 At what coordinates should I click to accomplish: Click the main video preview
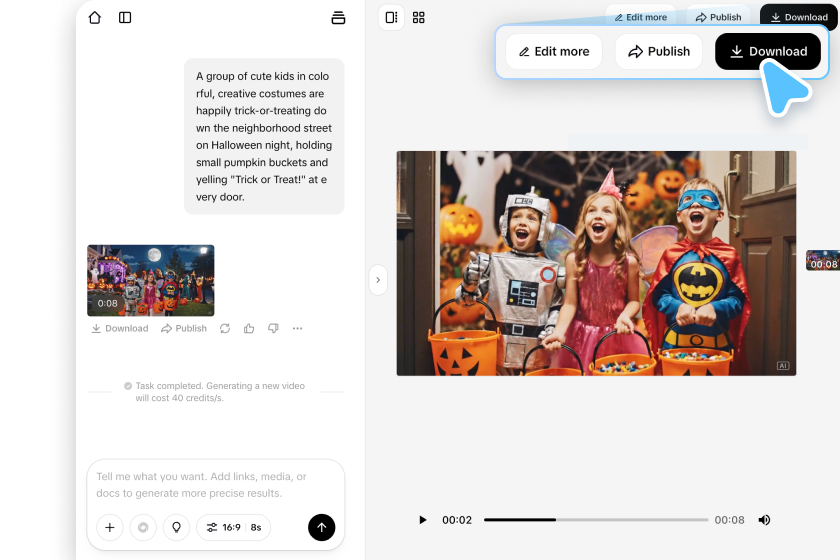coord(596,263)
